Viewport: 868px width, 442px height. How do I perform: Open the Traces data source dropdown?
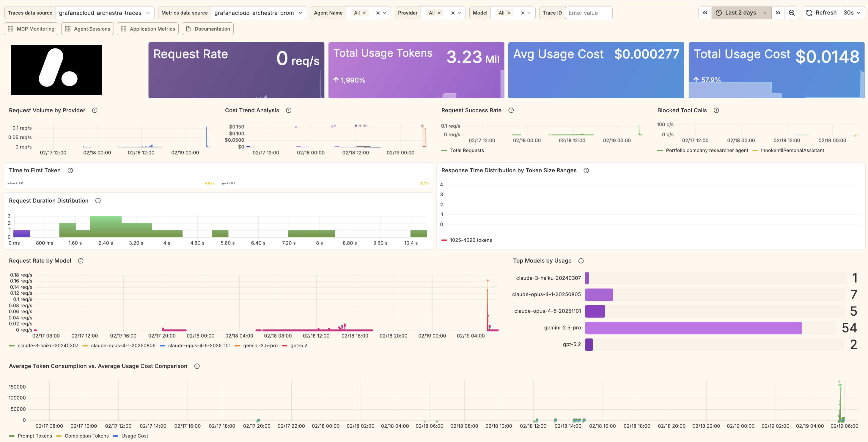(x=104, y=13)
